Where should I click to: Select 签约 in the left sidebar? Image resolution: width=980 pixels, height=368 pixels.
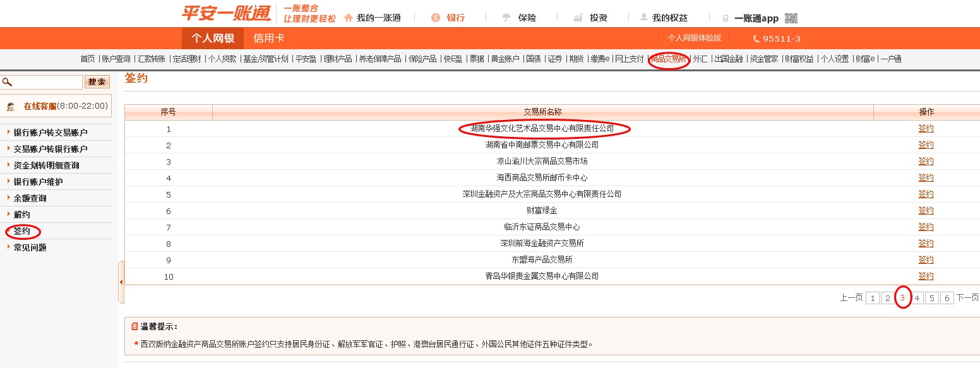(21, 231)
